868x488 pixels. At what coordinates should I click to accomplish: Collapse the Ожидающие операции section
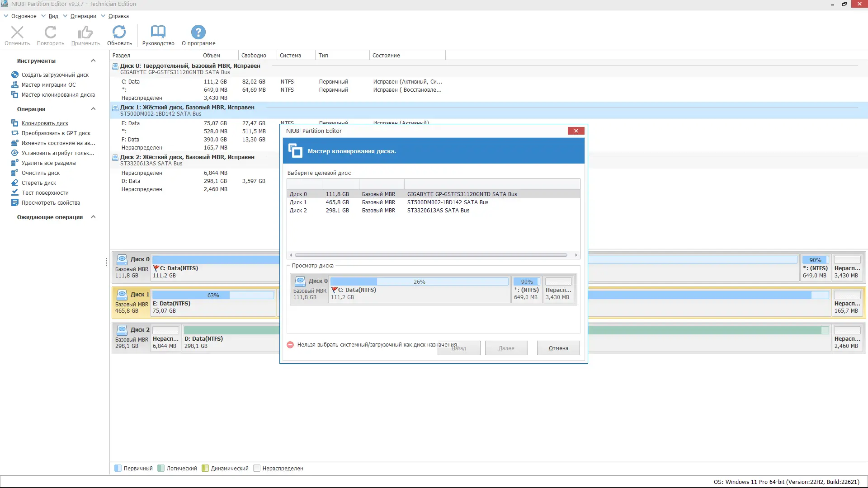click(x=93, y=217)
